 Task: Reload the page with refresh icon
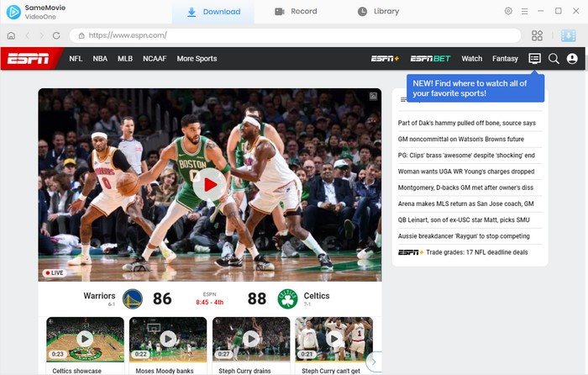(x=56, y=35)
